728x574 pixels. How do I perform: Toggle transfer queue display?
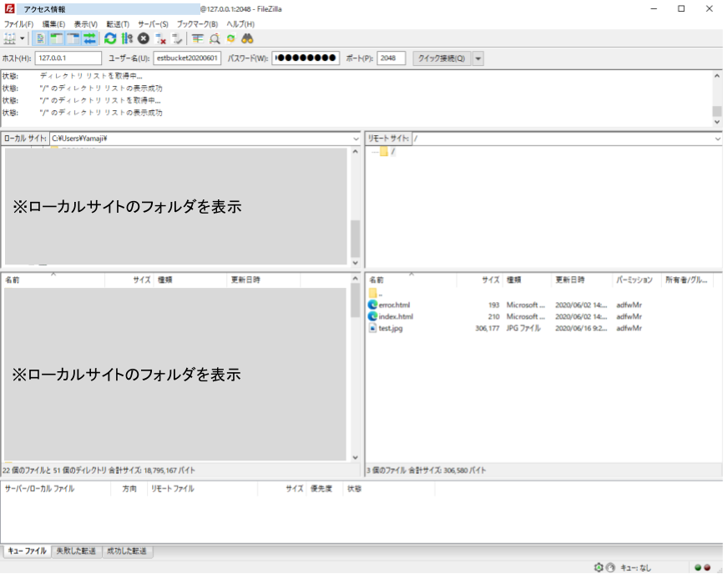click(89, 38)
